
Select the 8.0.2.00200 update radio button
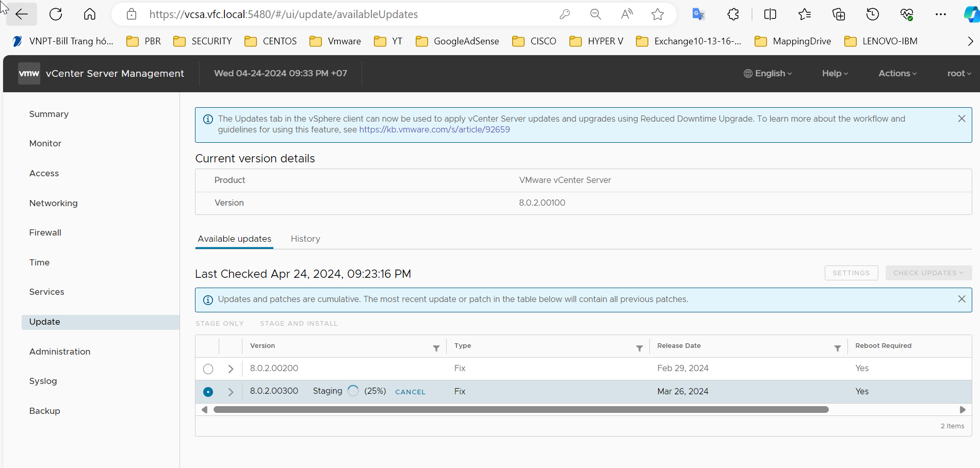[x=208, y=369]
